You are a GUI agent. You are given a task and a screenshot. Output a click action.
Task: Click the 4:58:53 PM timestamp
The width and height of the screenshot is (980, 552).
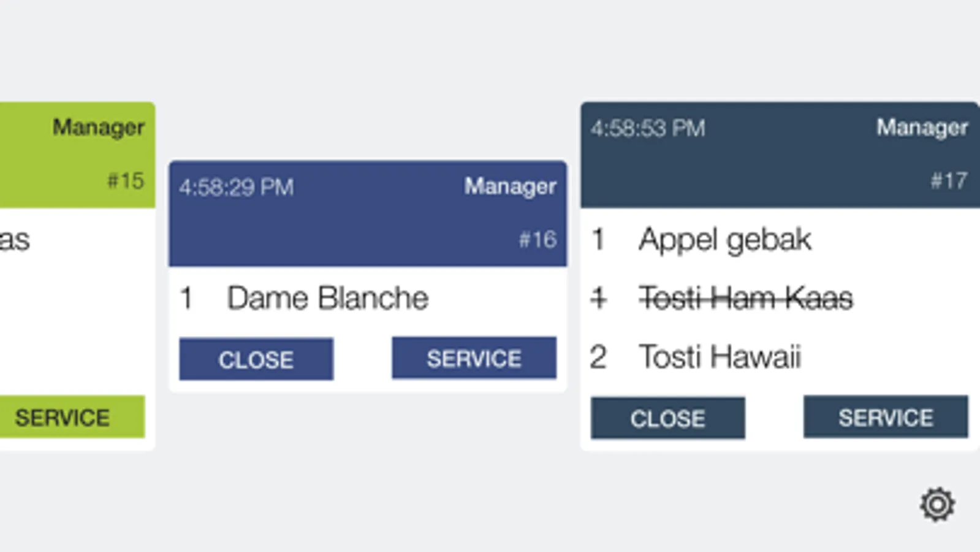(648, 128)
